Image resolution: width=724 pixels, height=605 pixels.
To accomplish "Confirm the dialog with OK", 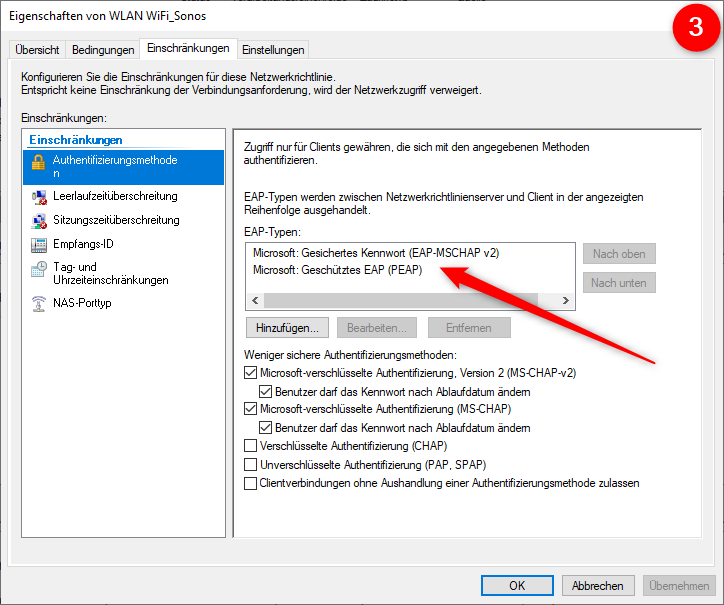I will pyautogui.click(x=517, y=586).
